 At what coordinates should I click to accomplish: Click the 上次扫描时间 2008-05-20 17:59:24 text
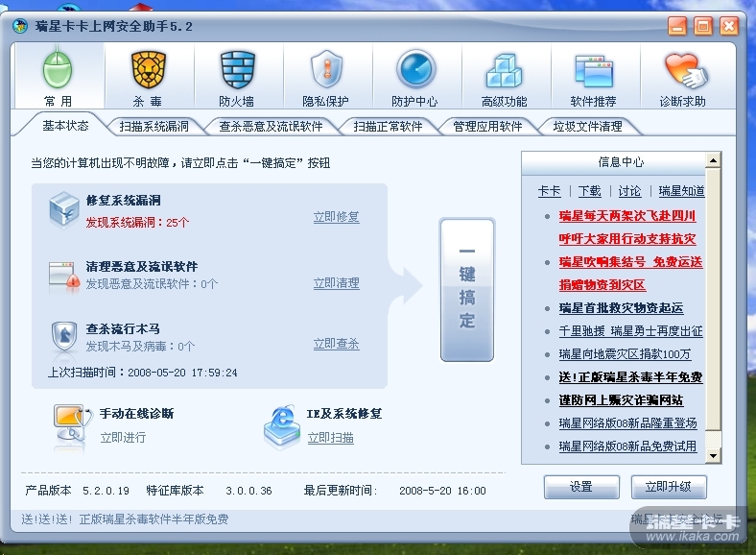(143, 373)
